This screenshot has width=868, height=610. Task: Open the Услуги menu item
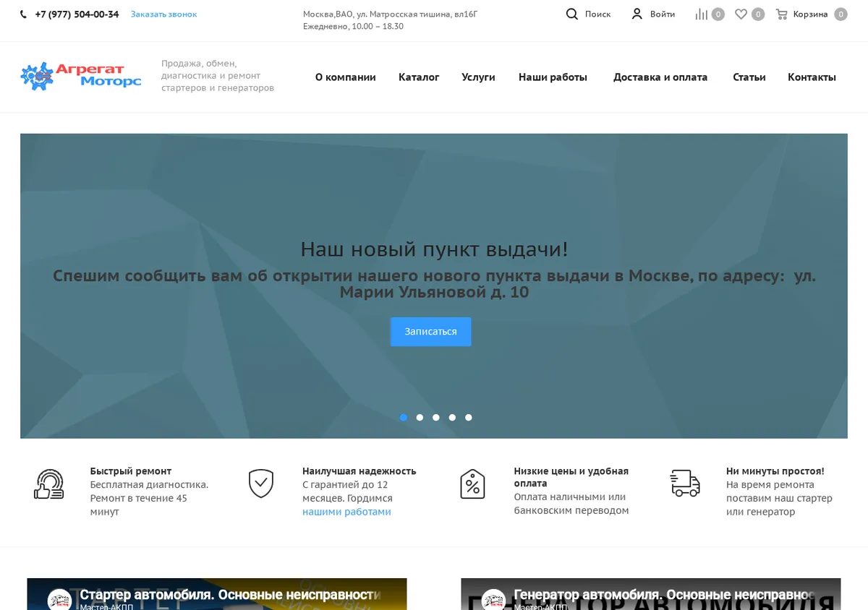[478, 77]
